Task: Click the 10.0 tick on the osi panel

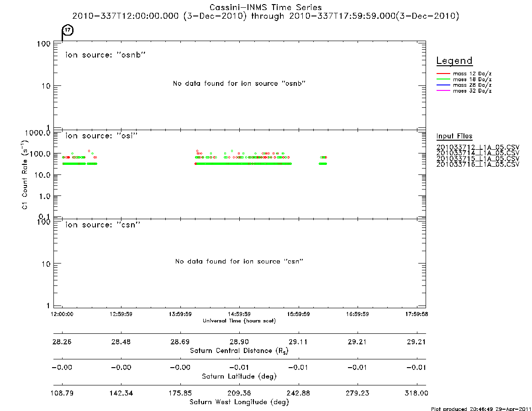Action: (x=42, y=175)
